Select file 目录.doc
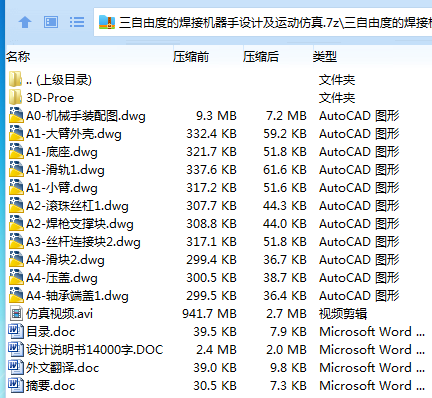The width and height of the screenshot is (432, 398). (50, 332)
